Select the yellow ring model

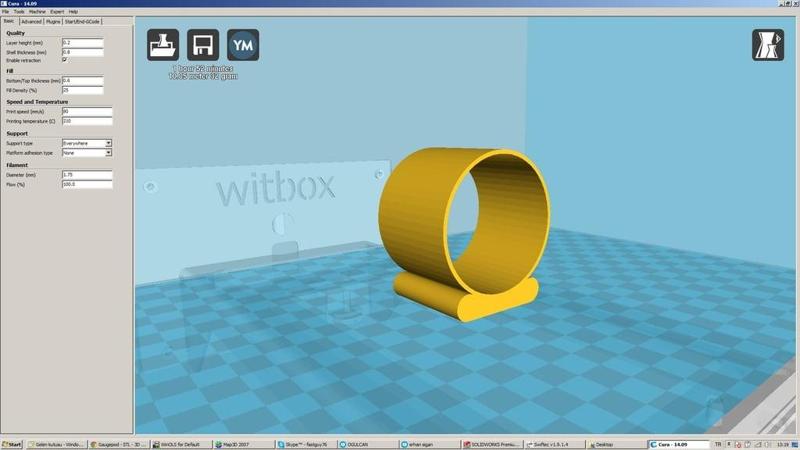tap(462, 235)
